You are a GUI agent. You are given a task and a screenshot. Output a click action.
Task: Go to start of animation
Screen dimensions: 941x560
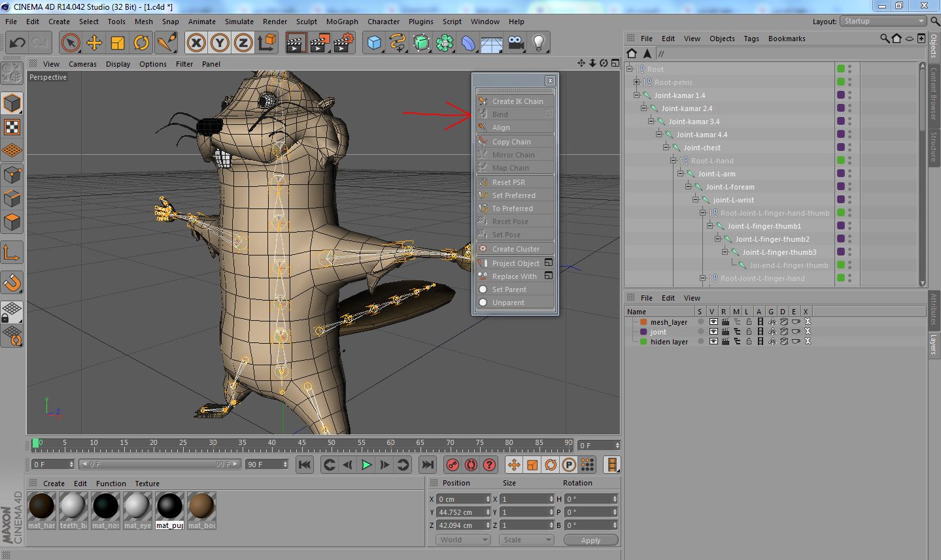tap(305, 465)
